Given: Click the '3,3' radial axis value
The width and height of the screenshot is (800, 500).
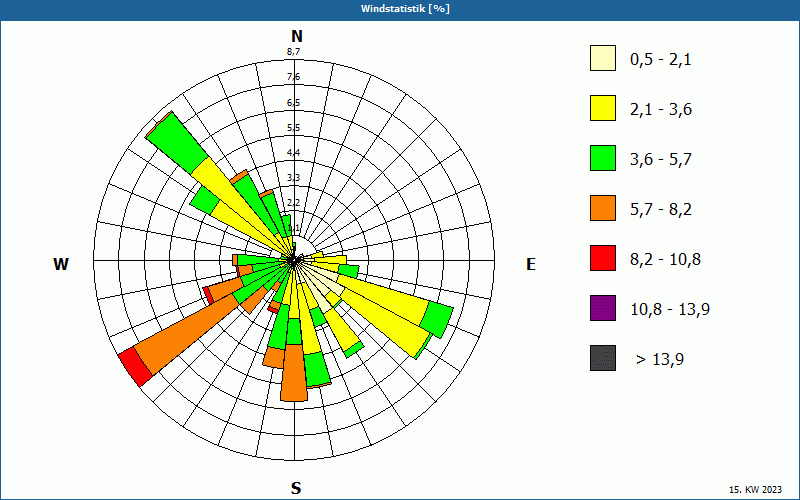Looking at the screenshot, I should (293, 178).
